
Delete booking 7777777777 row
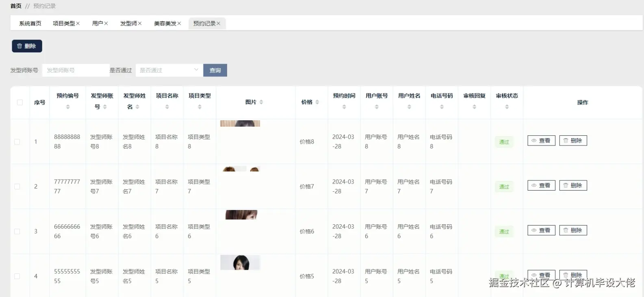pos(573,185)
